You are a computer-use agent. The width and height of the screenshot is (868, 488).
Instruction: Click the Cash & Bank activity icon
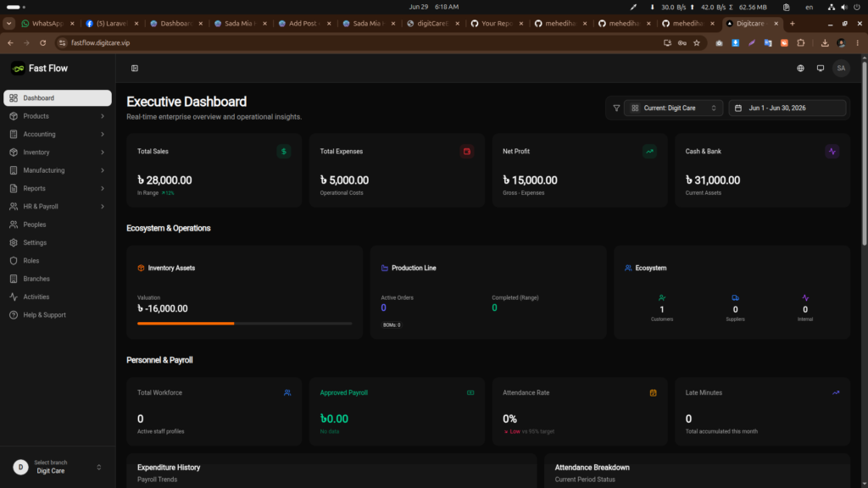point(832,151)
